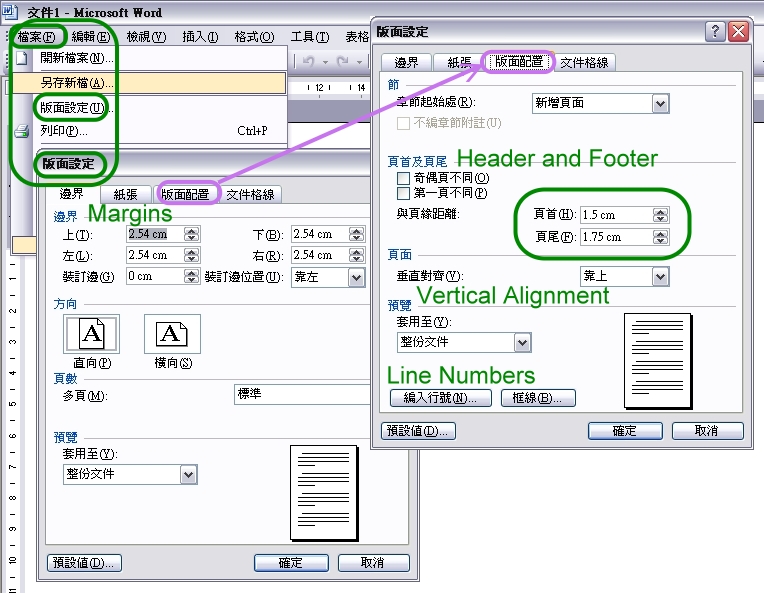764x593 pixels.
Task: Open the undo history dropdown arrow
Action: pyautogui.click(x=325, y=62)
